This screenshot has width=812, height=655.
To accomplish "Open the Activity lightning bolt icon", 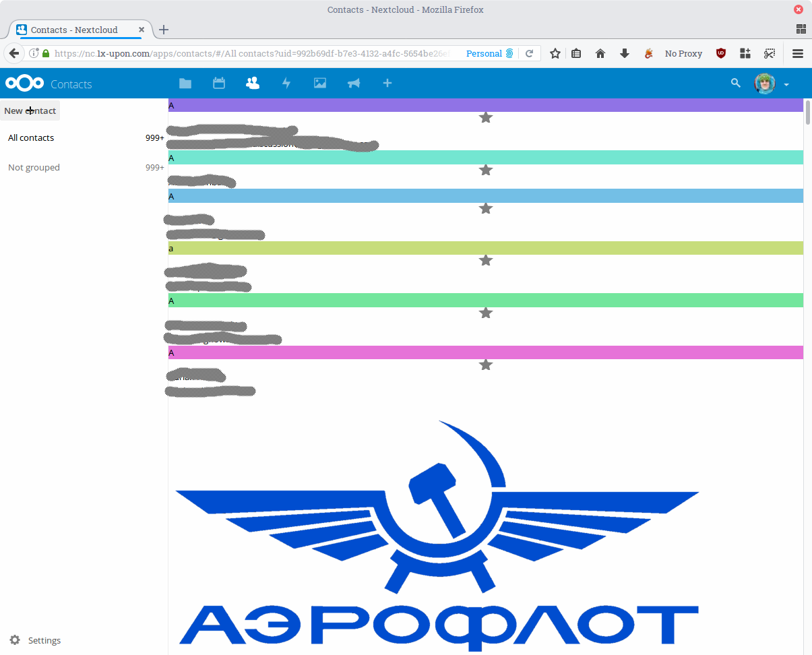I will click(286, 83).
